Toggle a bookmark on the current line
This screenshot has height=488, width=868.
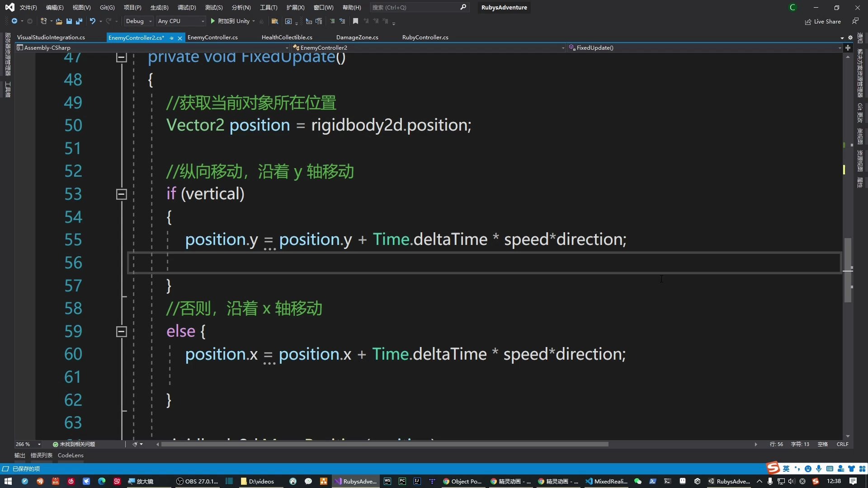355,21
